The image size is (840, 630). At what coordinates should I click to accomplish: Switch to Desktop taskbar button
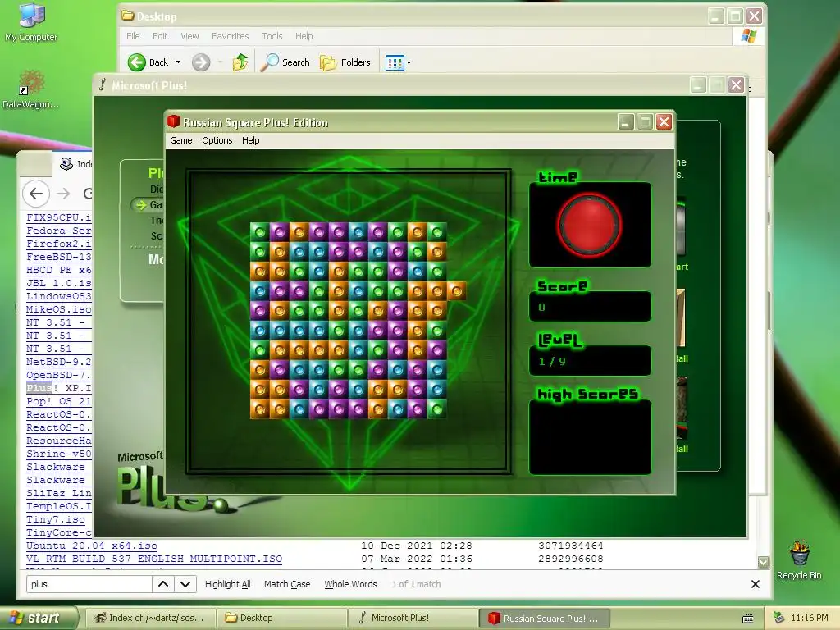point(281,618)
